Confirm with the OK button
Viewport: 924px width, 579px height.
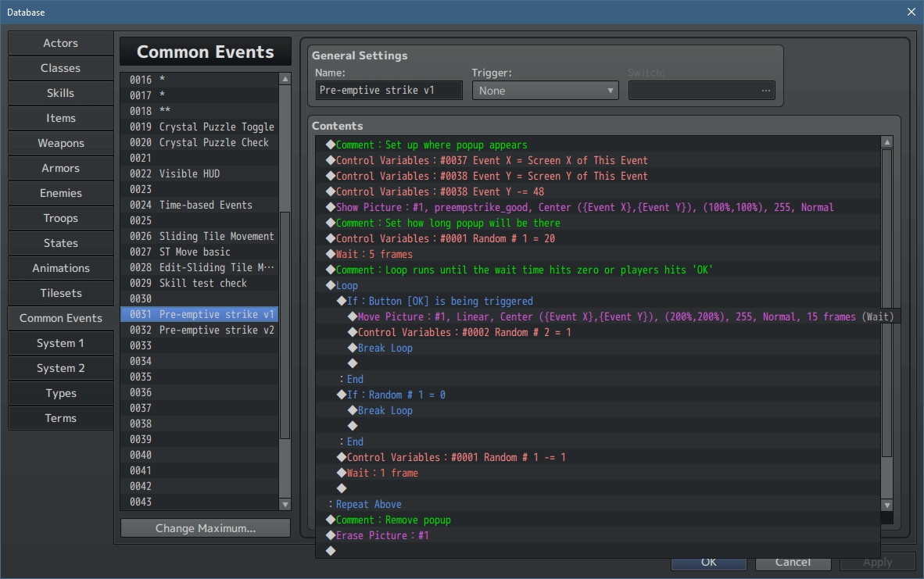click(709, 563)
